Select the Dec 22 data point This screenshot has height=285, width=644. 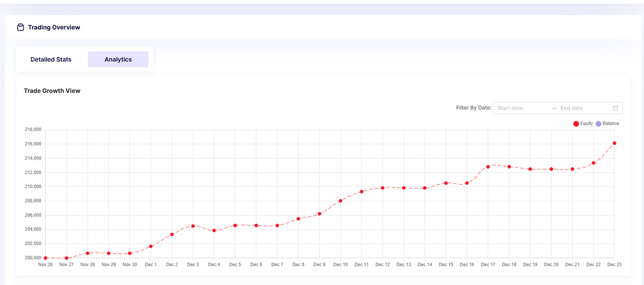click(594, 163)
